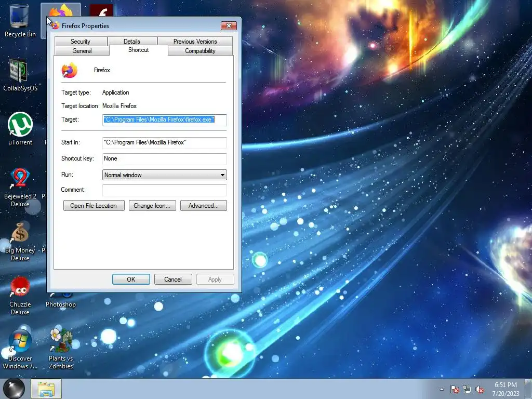532x399 pixels.
Task: Confirm with the OK button
Action: click(x=131, y=279)
